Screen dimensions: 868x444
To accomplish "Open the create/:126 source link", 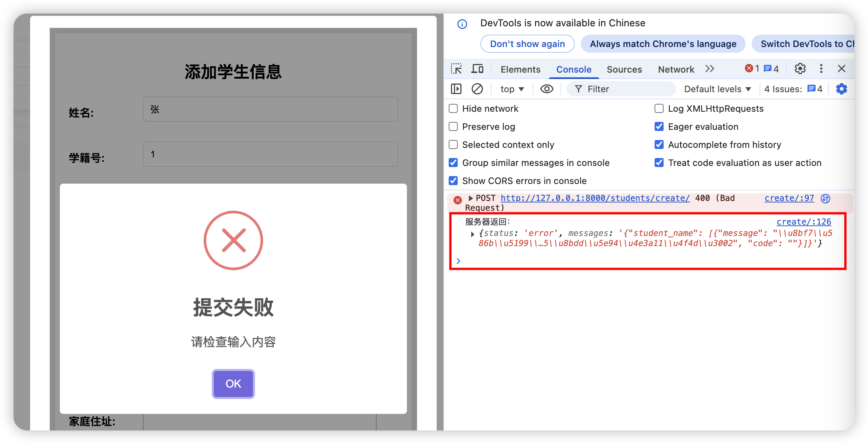I will [804, 222].
